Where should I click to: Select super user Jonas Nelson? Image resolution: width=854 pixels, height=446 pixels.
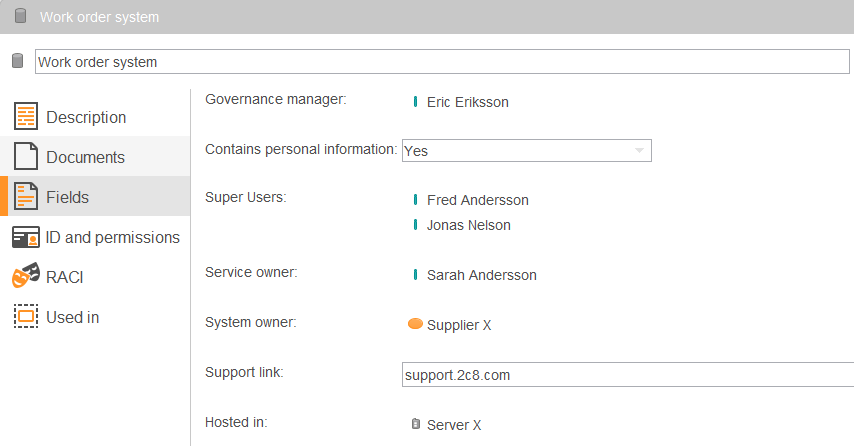pyautogui.click(x=468, y=225)
